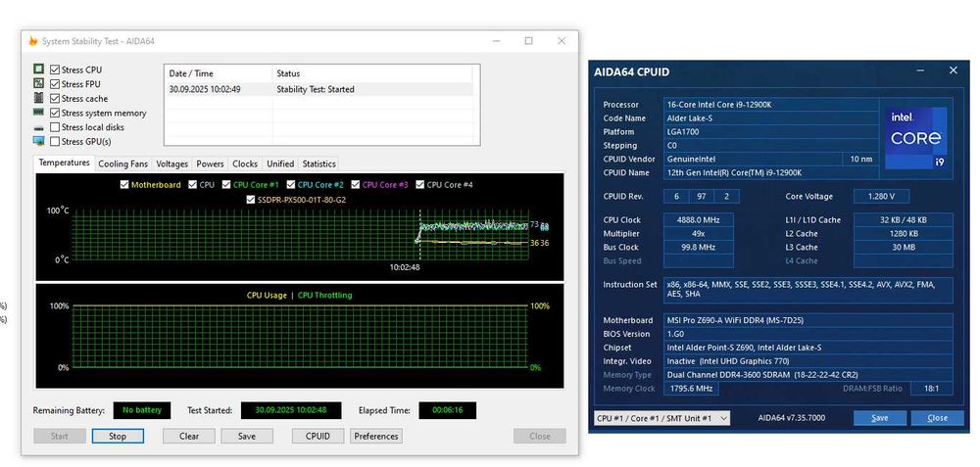The width and height of the screenshot is (980, 467).
Task: Enable the Stress GPU(s) checkbox
Action: point(55,141)
